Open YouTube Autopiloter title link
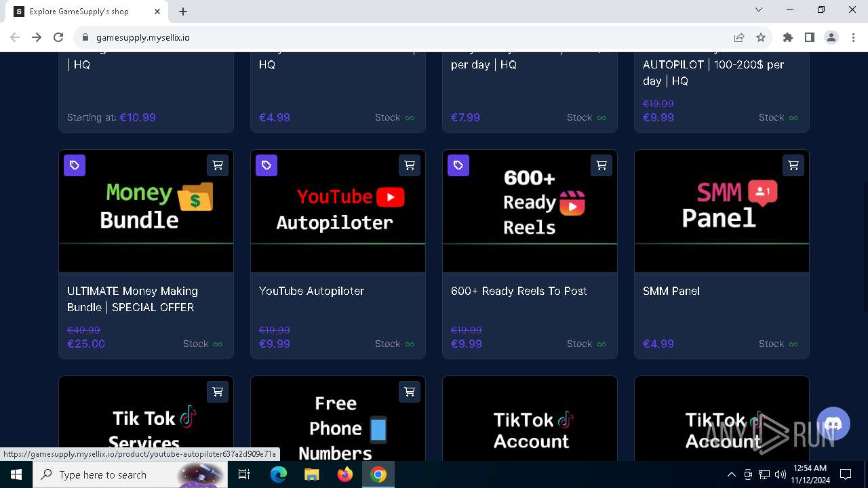This screenshot has height=488, width=868. point(311,291)
